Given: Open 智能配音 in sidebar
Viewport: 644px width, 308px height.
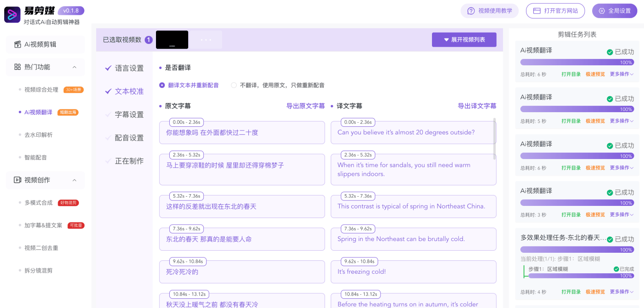Looking at the screenshot, I should click(x=36, y=157).
